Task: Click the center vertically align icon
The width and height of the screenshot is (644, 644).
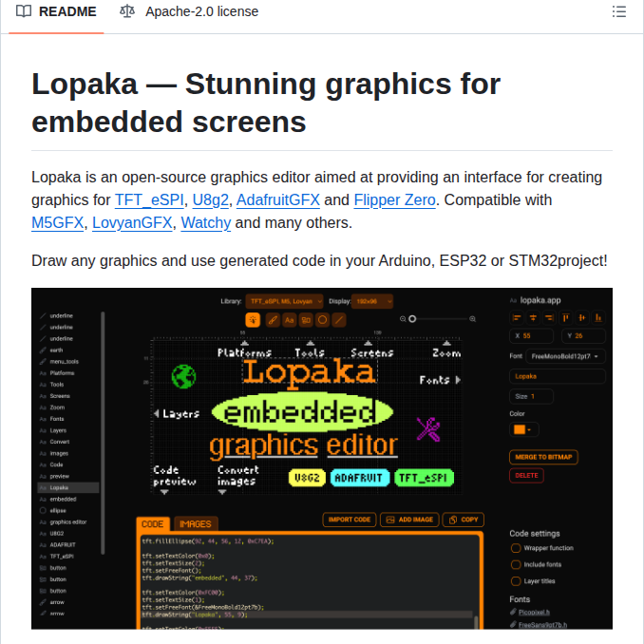Action: point(582,317)
